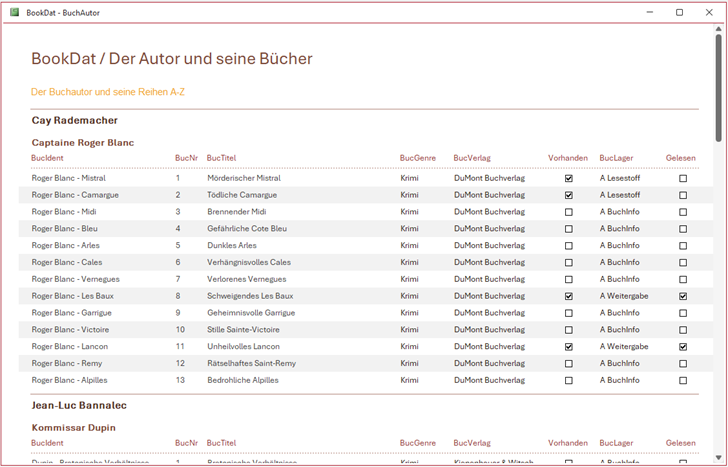Click the BookDat app icon in title bar
This screenshot has width=728, height=467.
click(13, 12)
